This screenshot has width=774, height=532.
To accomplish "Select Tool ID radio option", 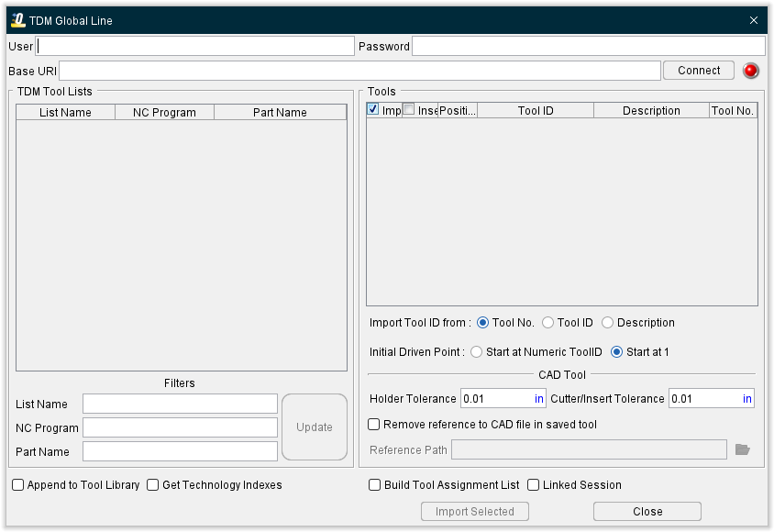I will pyautogui.click(x=547, y=322).
